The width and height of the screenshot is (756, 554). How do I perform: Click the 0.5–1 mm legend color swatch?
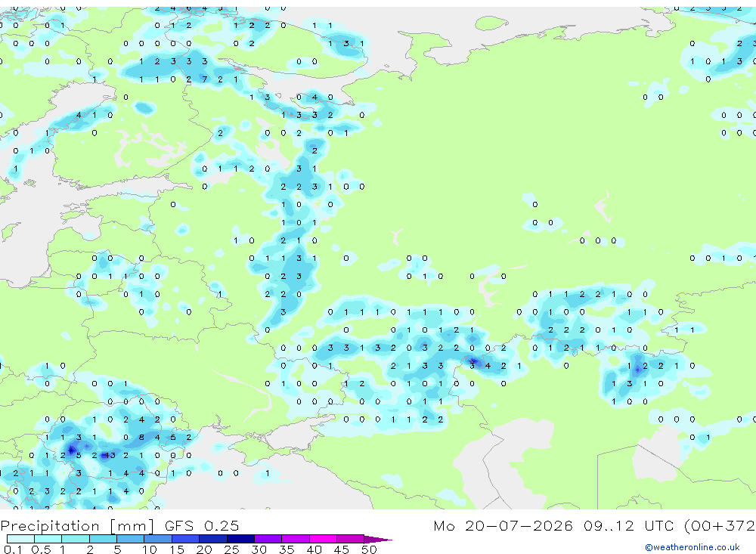click(x=48, y=539)
